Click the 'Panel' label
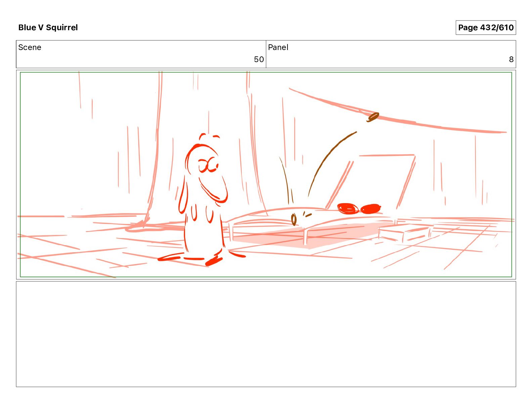The image size is (532, 411). [278, 47]
